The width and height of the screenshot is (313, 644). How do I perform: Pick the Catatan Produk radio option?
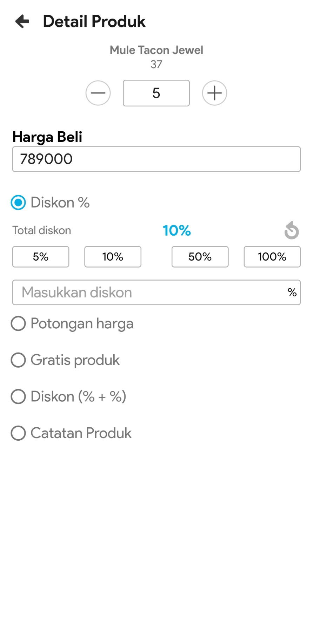(x=18, y=433)
